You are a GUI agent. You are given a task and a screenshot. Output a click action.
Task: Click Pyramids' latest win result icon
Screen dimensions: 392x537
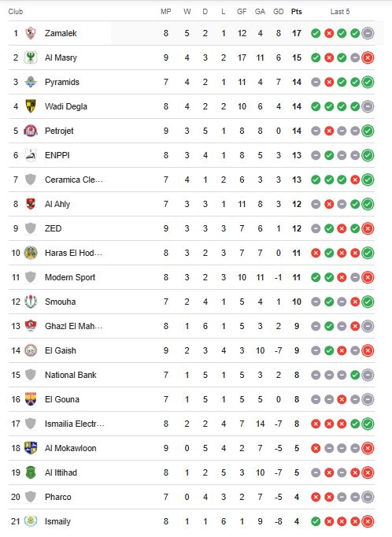coord(368,82)
